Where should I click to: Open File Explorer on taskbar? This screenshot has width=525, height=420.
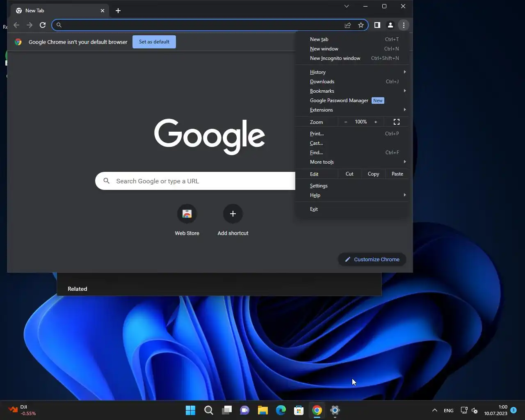click(263, 410)
